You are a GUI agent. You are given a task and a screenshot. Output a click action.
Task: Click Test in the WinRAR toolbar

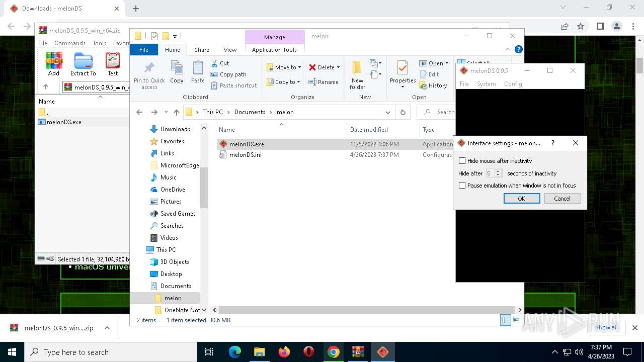pos(113,64)
